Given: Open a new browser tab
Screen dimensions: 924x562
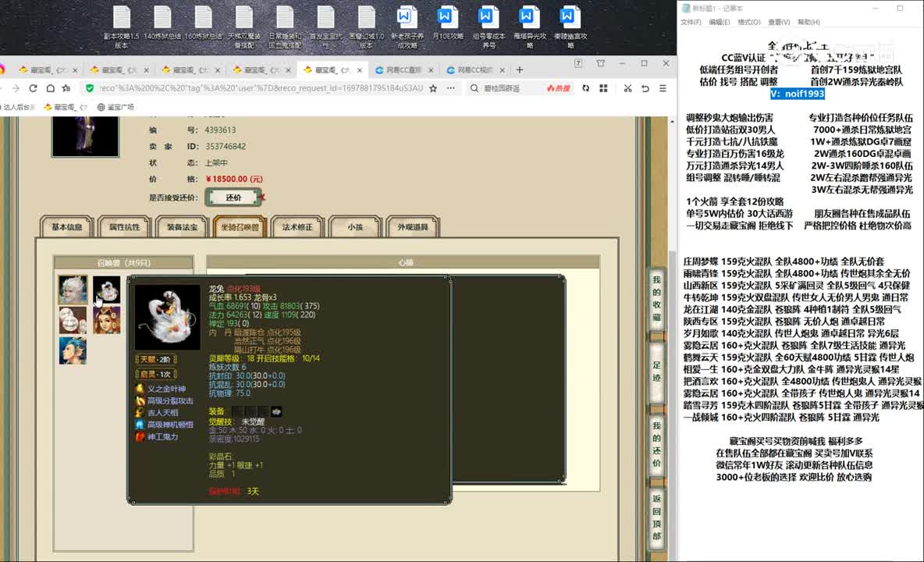Looking at the screenshot, I should point(519,69).
